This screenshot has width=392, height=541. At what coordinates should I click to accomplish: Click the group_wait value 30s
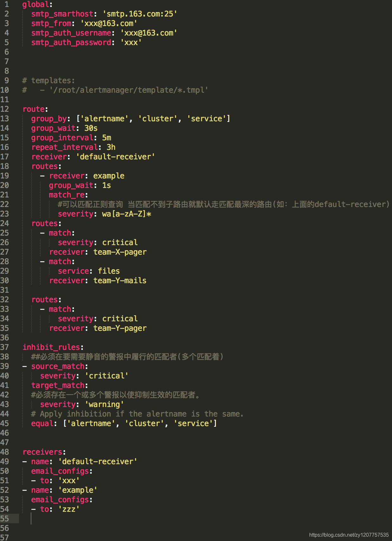91,128
